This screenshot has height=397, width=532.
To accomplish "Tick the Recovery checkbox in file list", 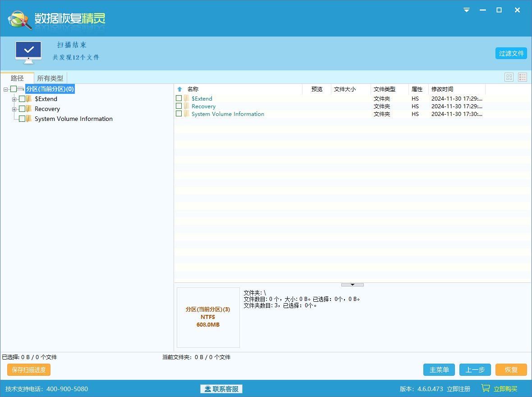I will (x=179, y=106).
